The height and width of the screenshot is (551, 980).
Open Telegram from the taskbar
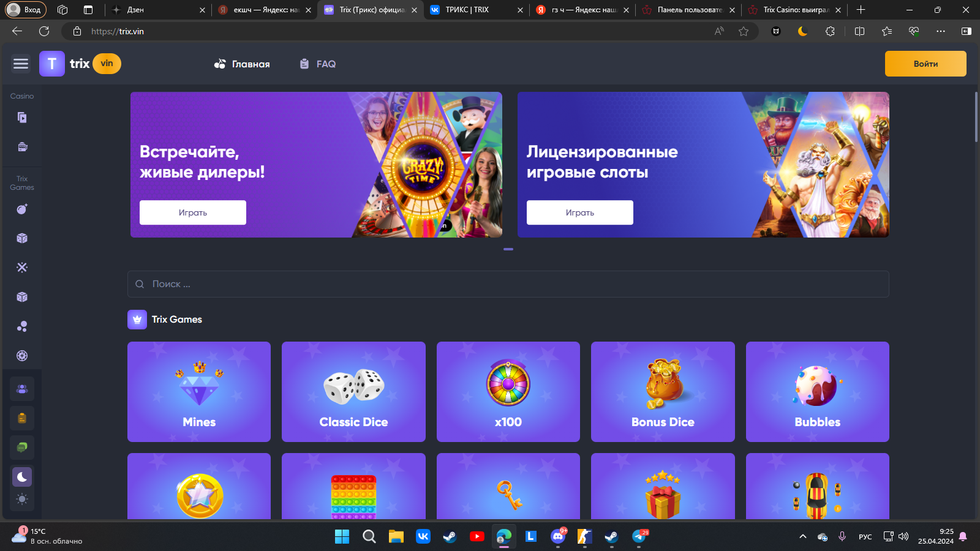[639, 536]
